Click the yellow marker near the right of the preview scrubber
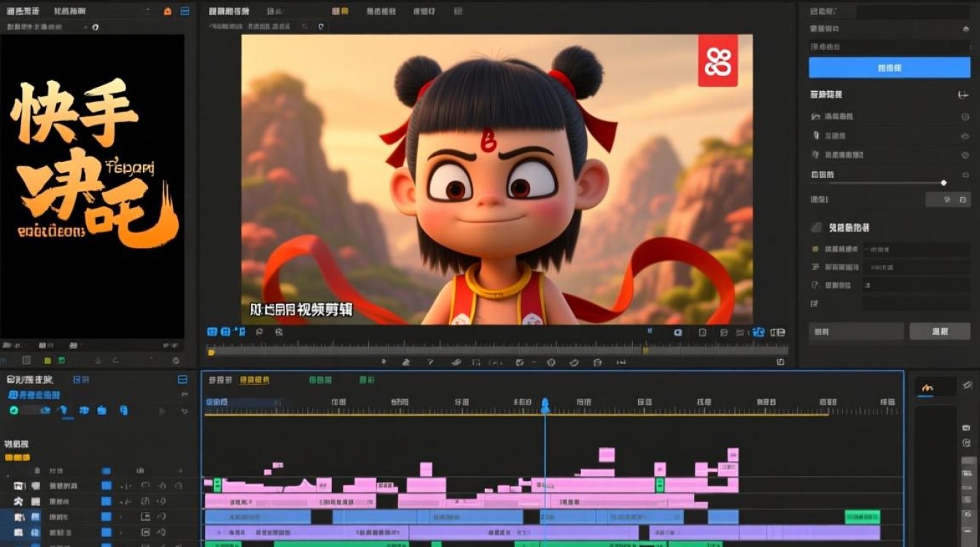The image size is (980, 547). [x=645, y=350]
